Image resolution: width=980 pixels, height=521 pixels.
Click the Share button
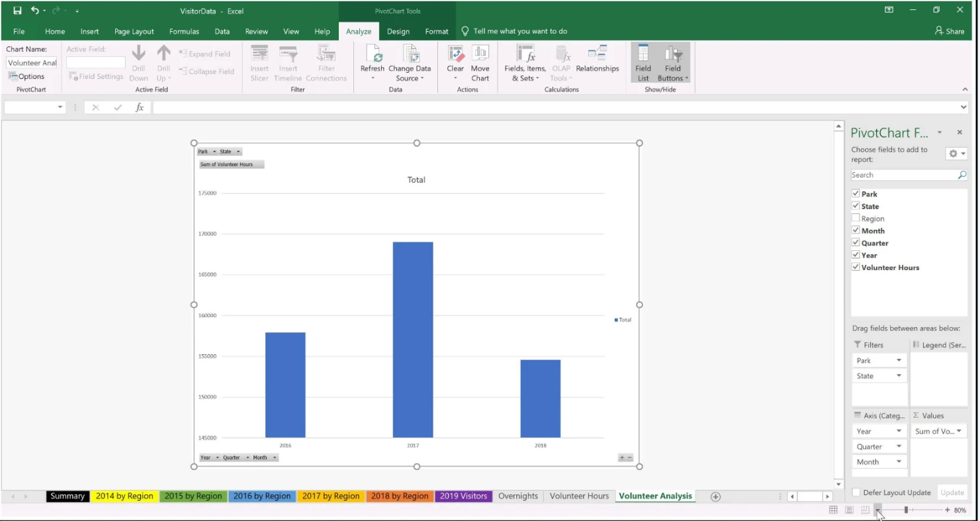point(949,31)
